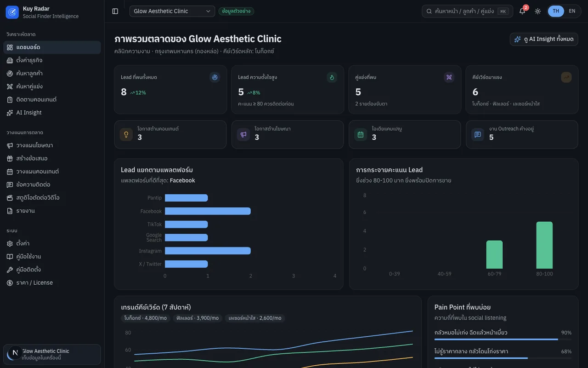Viewport: 588px width, 368px height.
Task: Open ค้นหาคู่แข่ง in sidebar
Action: [x=52, y=86]
